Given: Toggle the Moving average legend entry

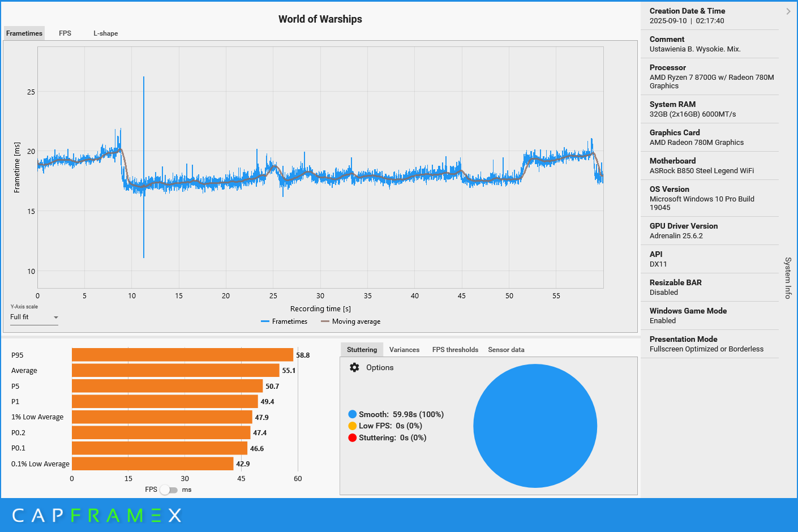Looking at the screenshot, I should point(351,321).
